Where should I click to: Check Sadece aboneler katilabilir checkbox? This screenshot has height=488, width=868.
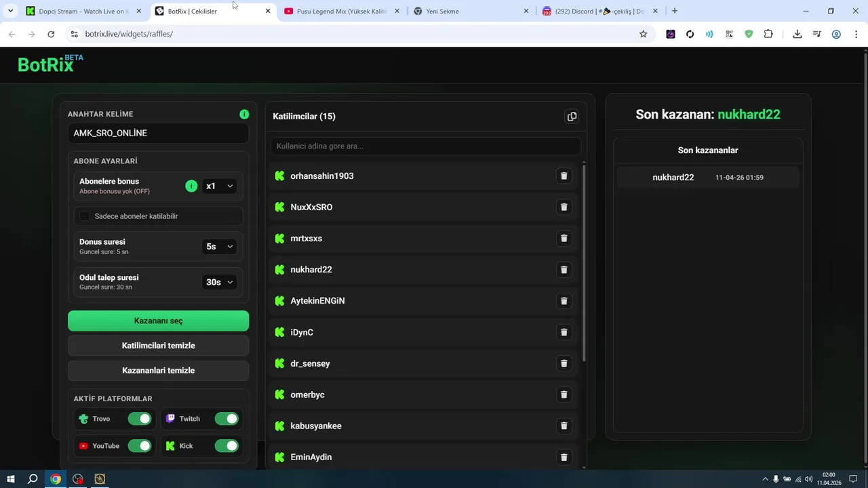pyautogui.click(x=84, y=216)
